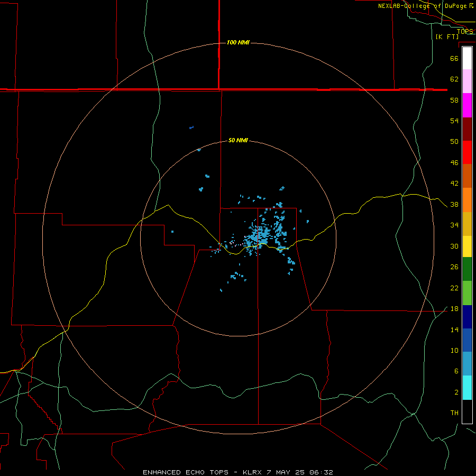Click the '100 NMI' range ring label

pyautogui.click(x=238, y=42)
